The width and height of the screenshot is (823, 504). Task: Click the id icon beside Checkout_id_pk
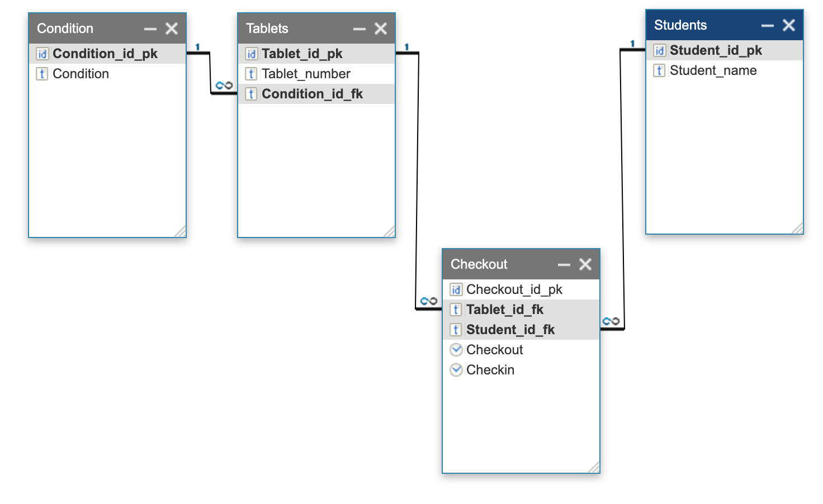point(456,289)
